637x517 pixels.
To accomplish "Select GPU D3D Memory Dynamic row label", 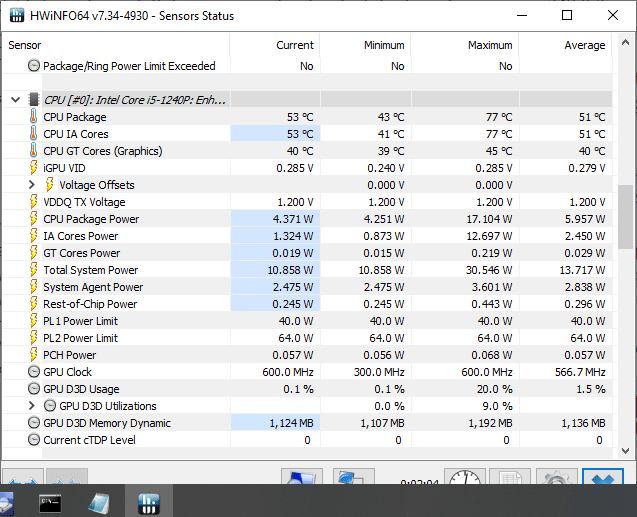I will pyautogui.click(x=107, y=423).
